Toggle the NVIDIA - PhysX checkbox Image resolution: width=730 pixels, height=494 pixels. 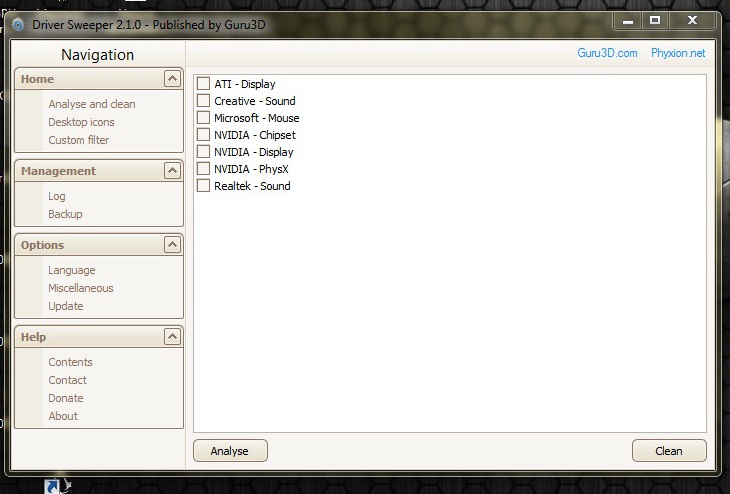[x=204, y=169]
